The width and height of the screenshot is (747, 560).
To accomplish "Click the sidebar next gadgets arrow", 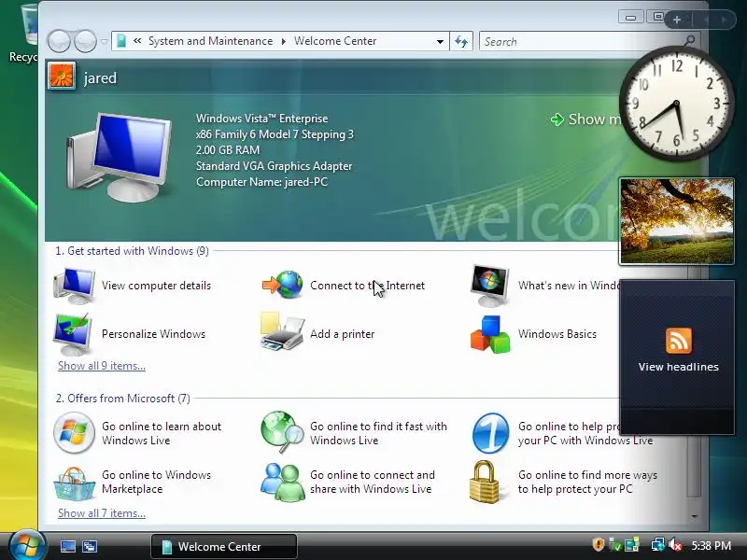I will 725,20.
